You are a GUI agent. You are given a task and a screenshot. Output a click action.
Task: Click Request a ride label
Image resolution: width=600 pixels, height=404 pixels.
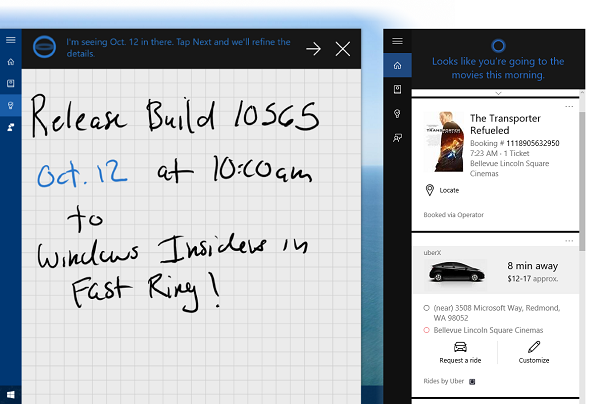(x=460, y=360)
